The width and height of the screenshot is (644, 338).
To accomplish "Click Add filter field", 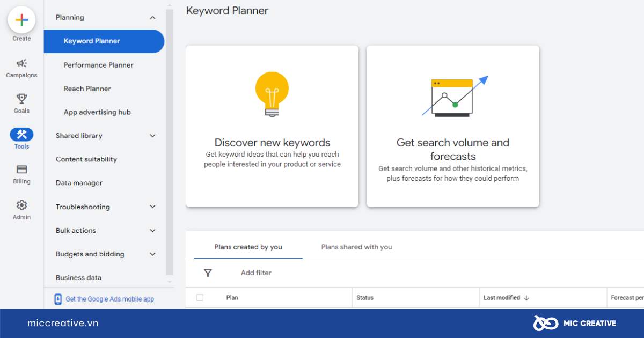I will (x=256, y=273).
